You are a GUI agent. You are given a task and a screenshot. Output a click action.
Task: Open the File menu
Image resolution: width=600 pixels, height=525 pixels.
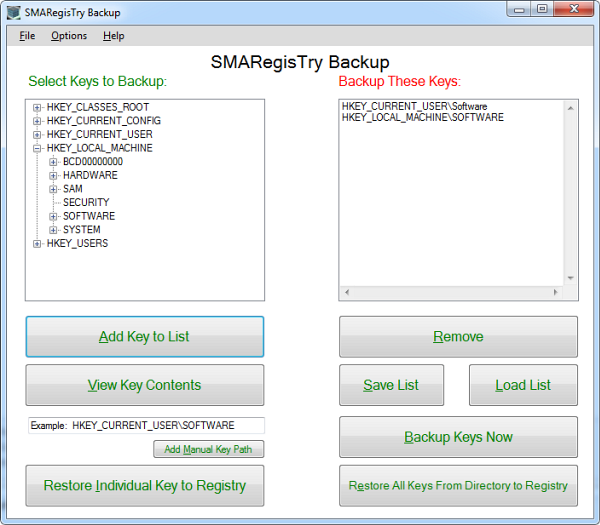point(27,36)
